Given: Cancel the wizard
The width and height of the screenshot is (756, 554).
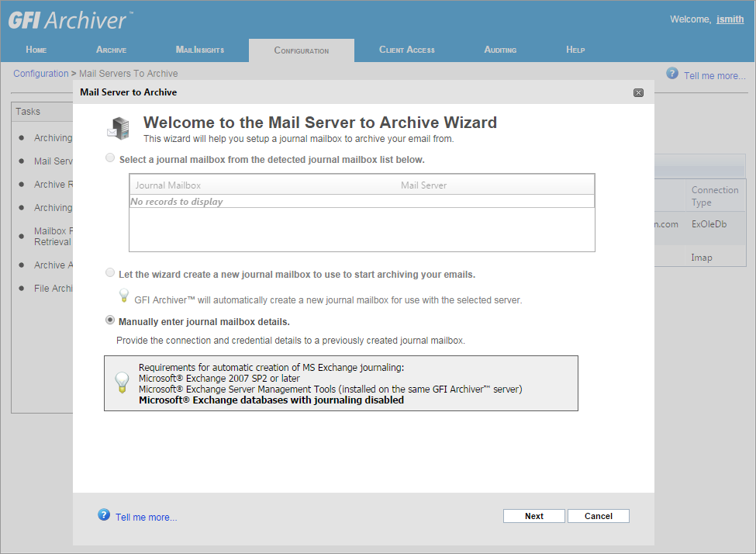Looking at the screenshot, I should click(598, 516).
